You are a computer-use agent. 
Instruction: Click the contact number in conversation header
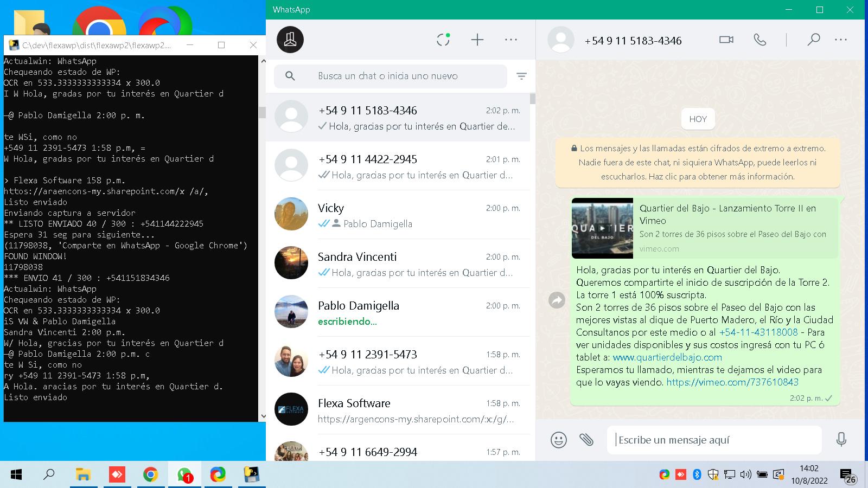tap(633, 41)
